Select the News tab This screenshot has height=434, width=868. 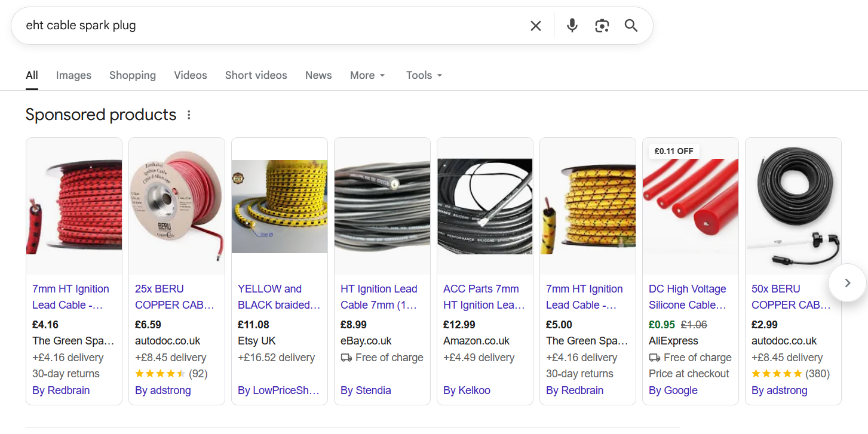318,75
